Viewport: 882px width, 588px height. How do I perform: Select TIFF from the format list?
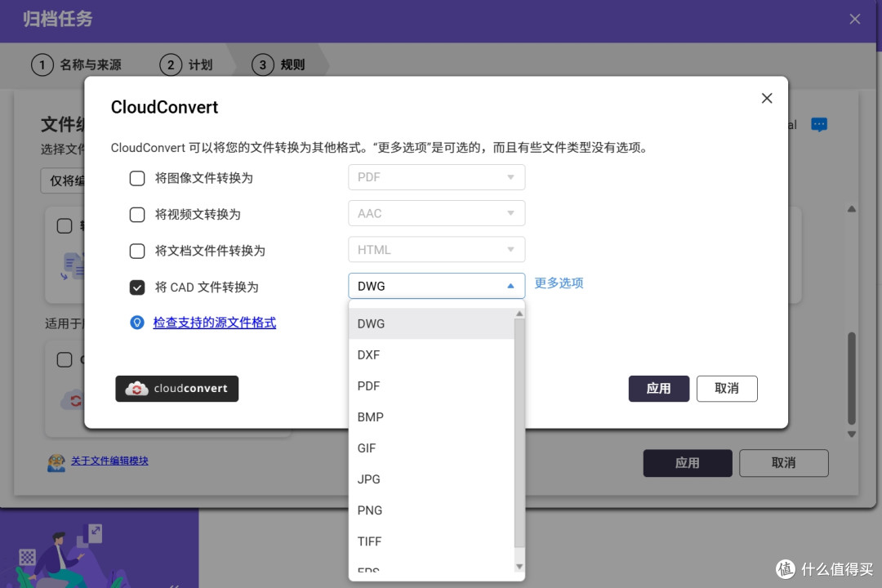tap(431, 541)
